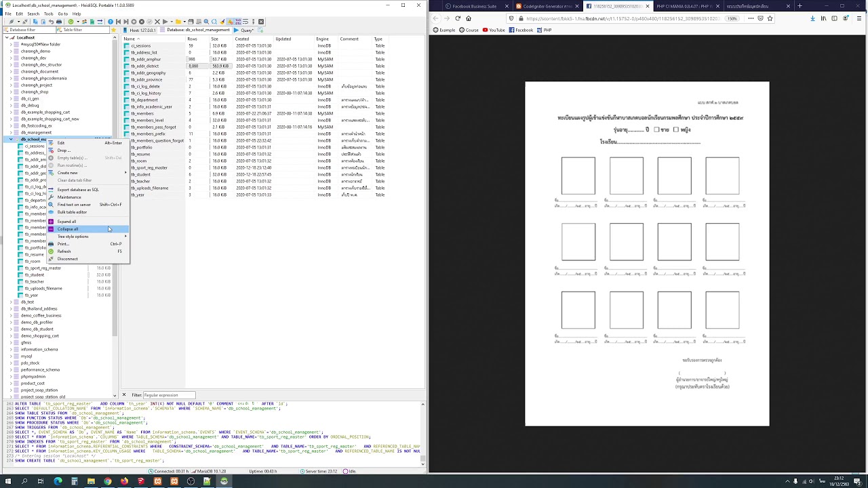The height and width of the screenshot is (488, 868).
Task: Close the regular expression filter bar
Action: 123,394
